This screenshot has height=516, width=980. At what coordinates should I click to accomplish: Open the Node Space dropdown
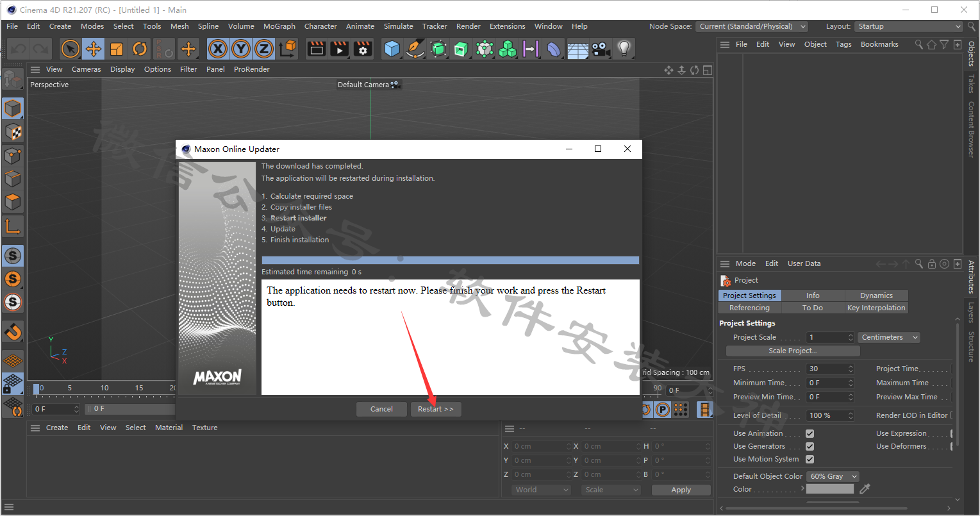tap(752, 26)
